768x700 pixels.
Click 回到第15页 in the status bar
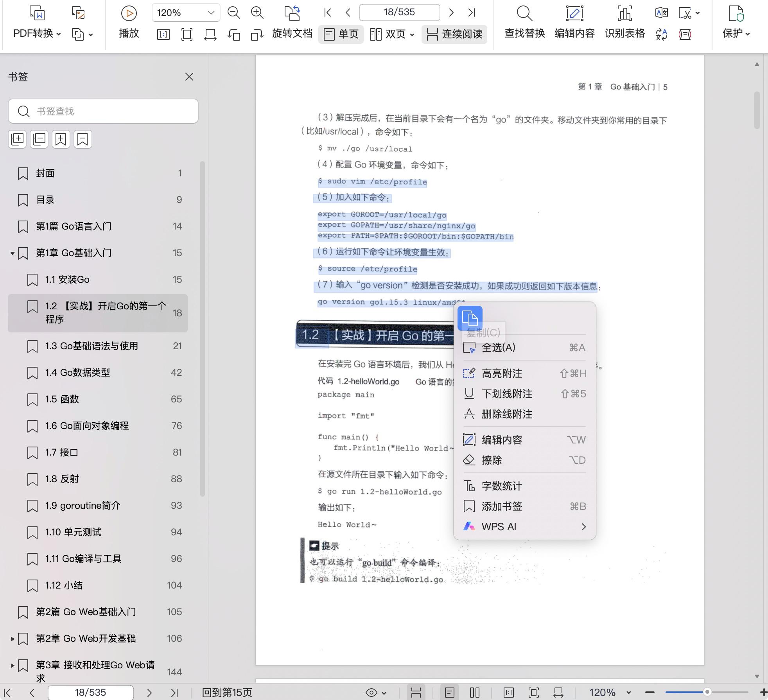227,693
